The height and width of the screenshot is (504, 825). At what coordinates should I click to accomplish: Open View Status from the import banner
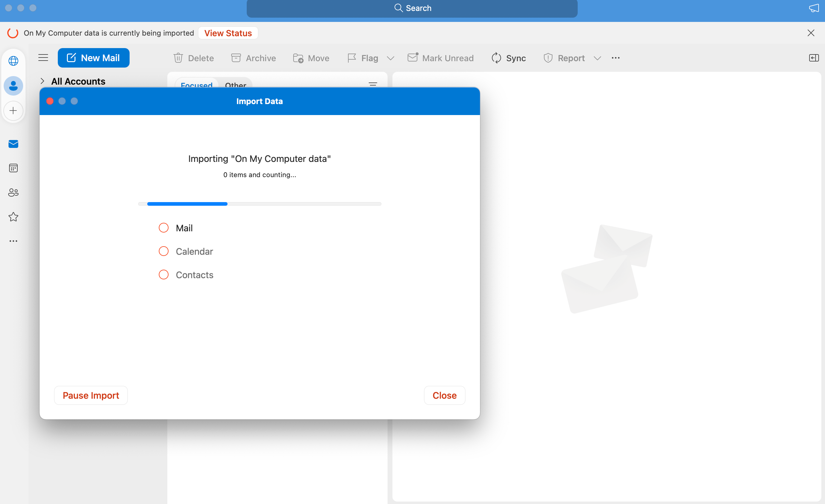click(x=228, y=33)
